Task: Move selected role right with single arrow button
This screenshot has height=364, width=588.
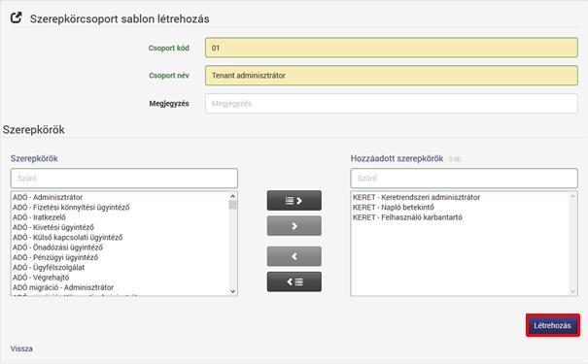Action: click(x=294, y=226)
